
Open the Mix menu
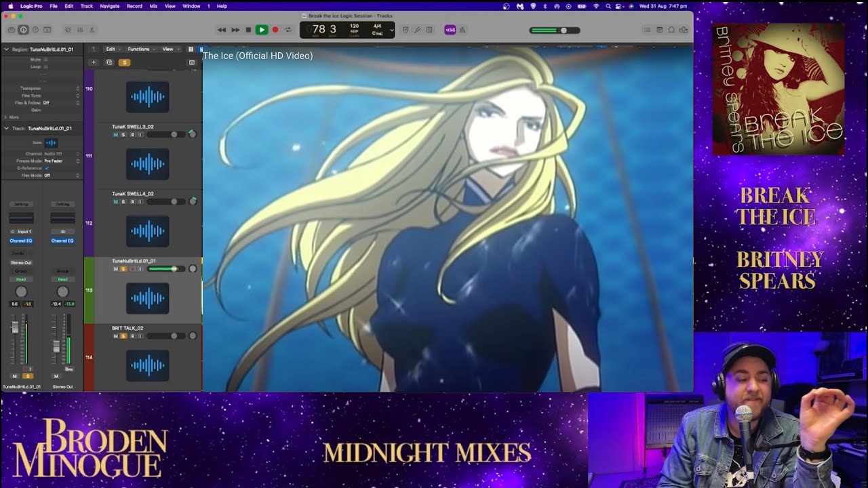(153, 6)
